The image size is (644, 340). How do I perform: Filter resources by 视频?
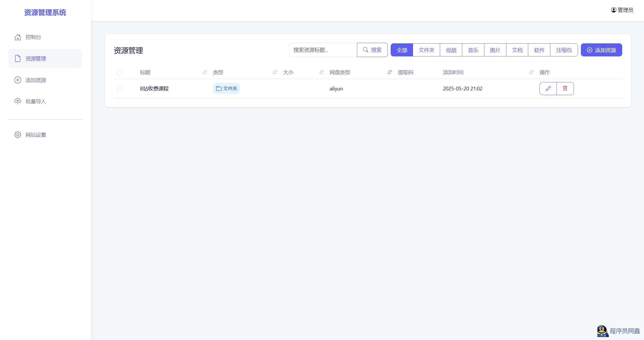tap(451, 50)
